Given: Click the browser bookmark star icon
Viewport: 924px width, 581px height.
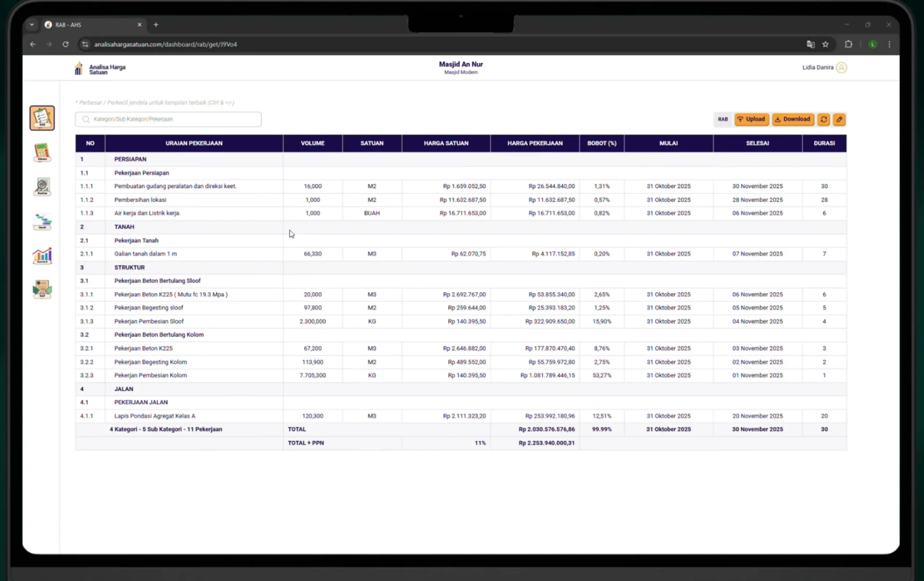Looking at the screenshot, I should point(826,44).
